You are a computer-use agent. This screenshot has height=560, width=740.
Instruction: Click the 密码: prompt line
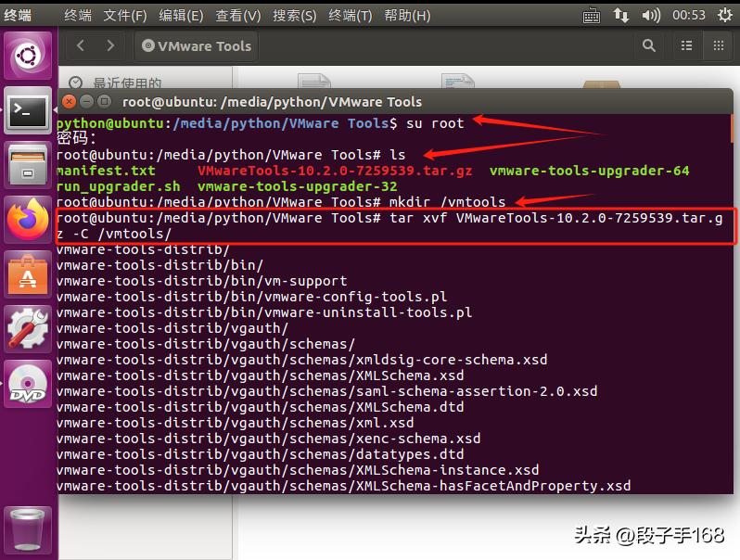pyautogui.click(x=76, y=139)
